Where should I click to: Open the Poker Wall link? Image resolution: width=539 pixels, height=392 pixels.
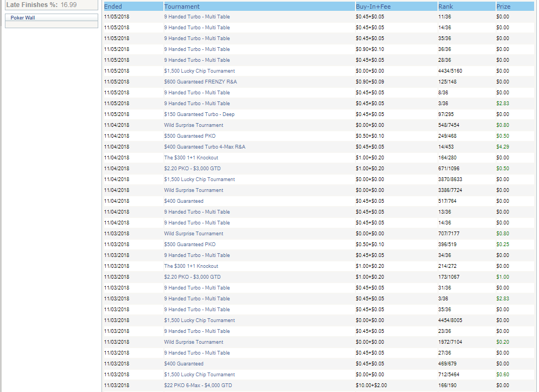(23, 18)
